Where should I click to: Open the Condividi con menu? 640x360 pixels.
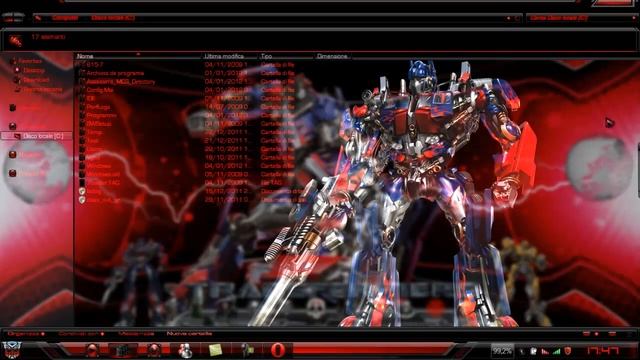point(81,334)
